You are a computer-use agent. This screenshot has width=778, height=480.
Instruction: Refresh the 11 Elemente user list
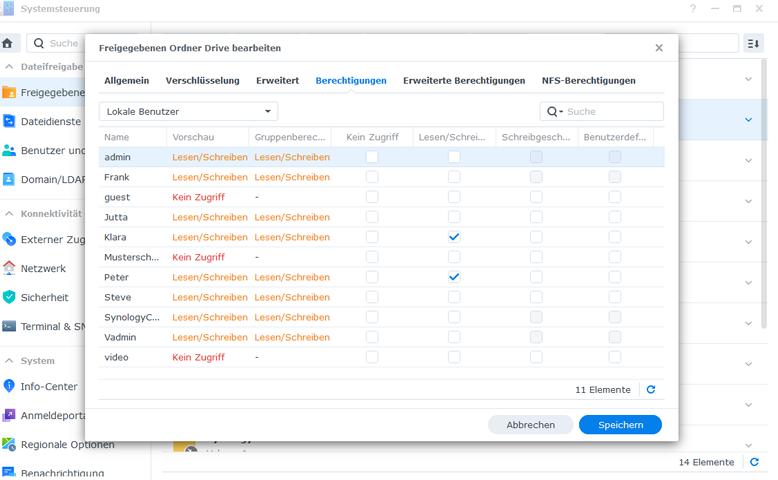point(651,390)
